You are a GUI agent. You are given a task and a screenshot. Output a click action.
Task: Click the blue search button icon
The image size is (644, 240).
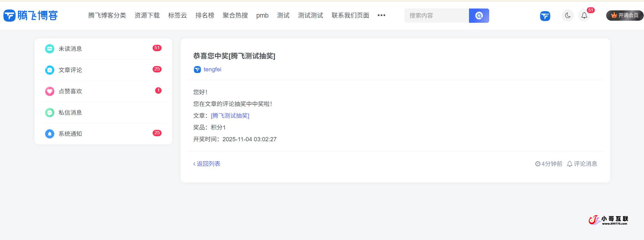[479, 15]
